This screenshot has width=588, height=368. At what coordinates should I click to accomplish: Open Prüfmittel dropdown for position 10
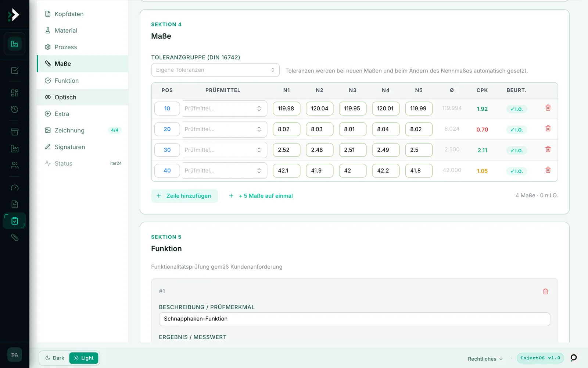(x=225, y=109)
